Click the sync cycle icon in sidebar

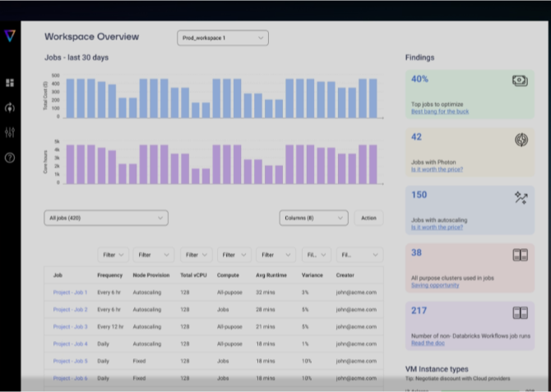(10, 108)
